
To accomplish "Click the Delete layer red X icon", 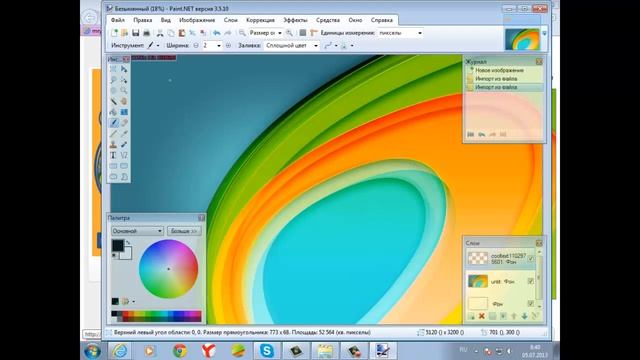I will coord(482,316).
